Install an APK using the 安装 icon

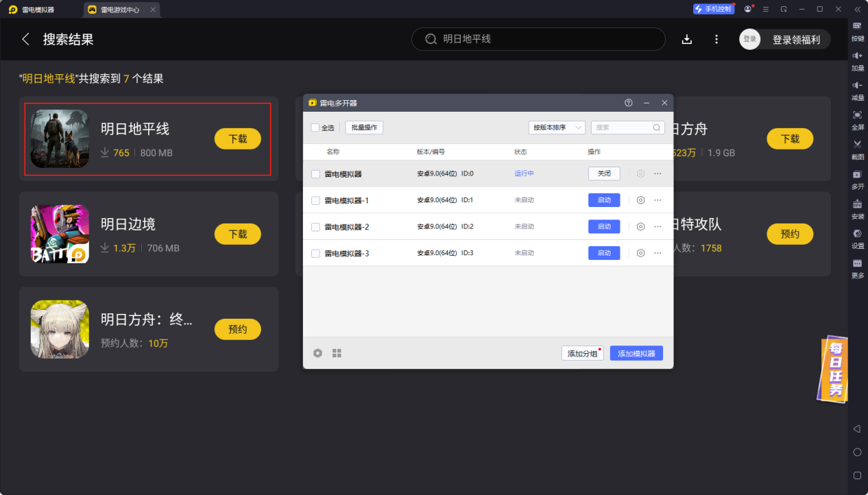coord(857,208)
